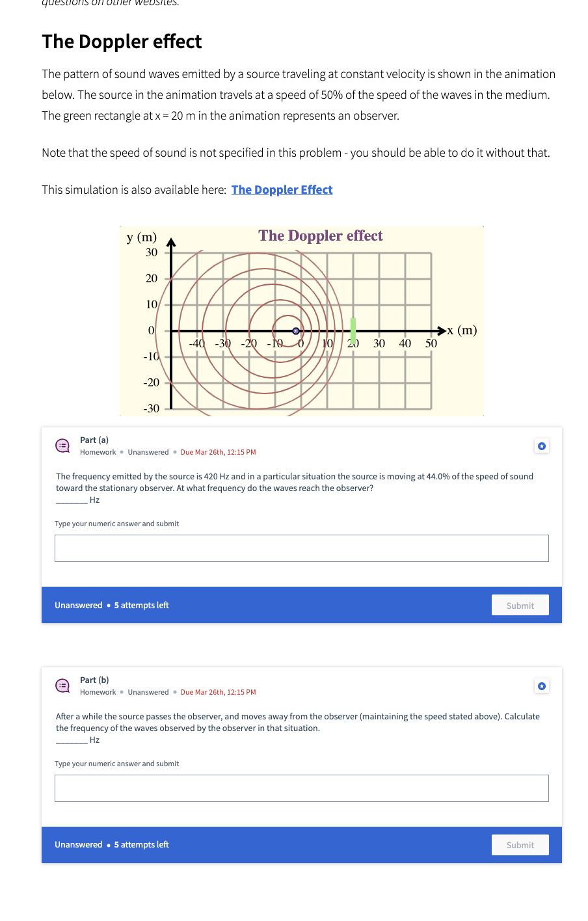Open The Doppler Effect simulation link
This screenshot has height=921, width=588.
pyautogui.click(x=282, y=189)
